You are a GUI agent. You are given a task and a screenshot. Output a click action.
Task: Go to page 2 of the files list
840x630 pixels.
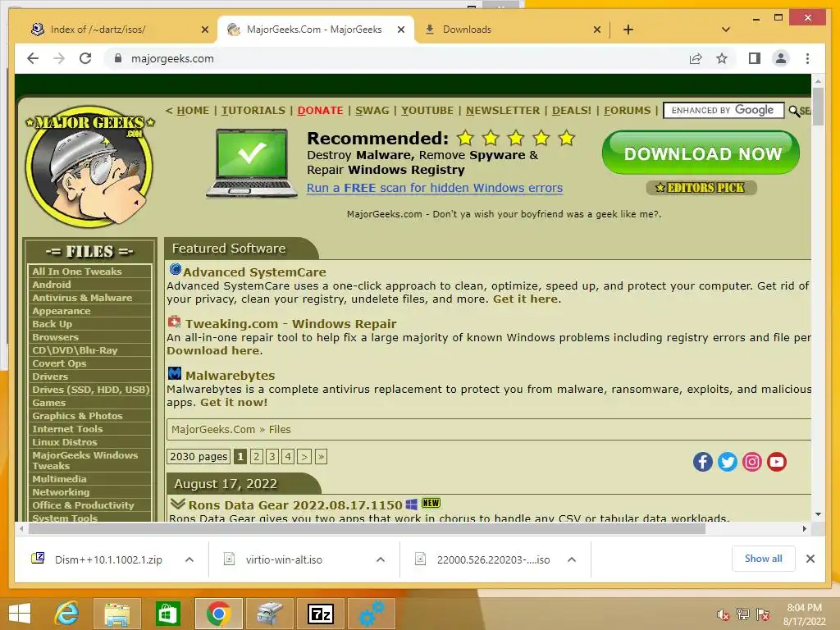point(257,456)
